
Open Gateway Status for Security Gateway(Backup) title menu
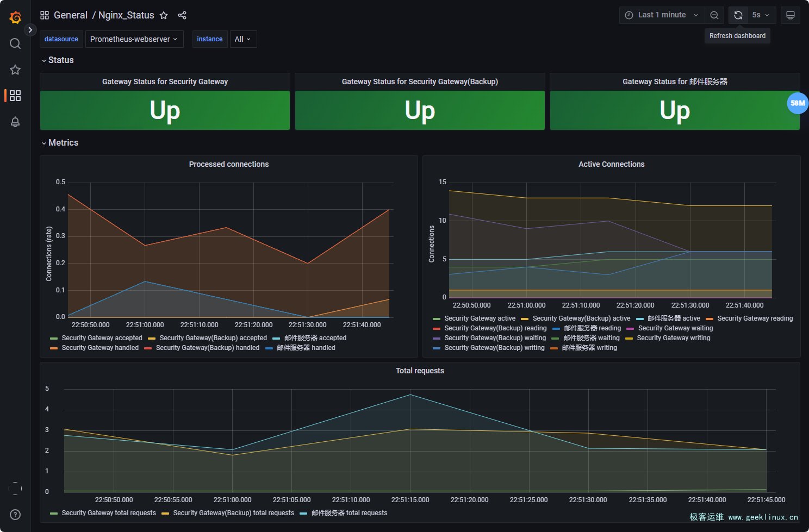(420, 82)
